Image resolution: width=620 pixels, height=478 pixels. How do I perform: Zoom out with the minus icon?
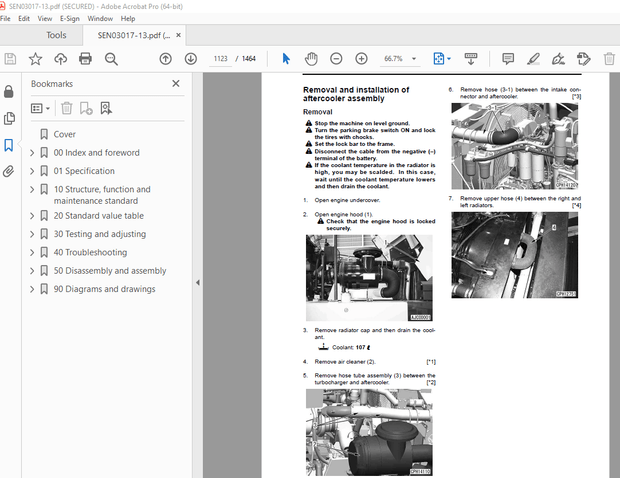(336, 59)
